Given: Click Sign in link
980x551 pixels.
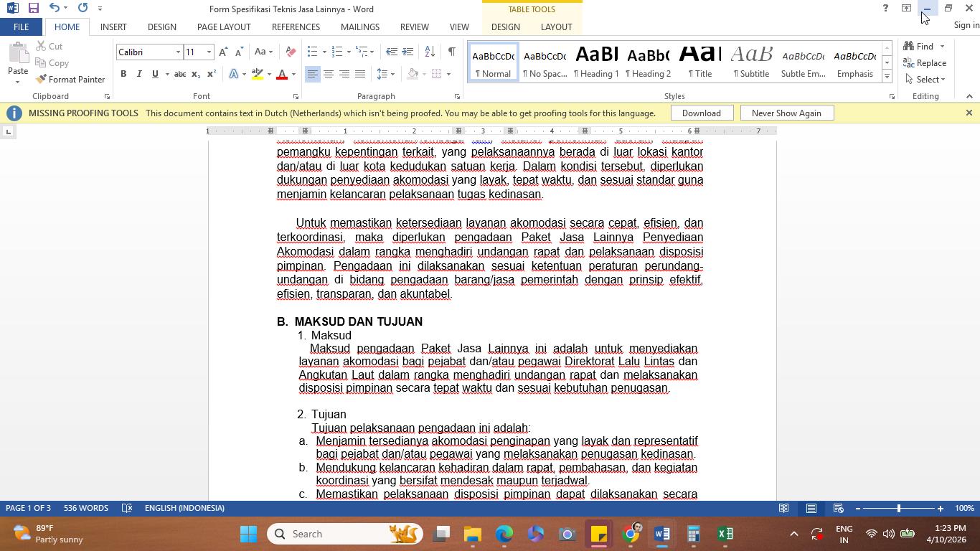Looking at the screenshot, I should 966,25.
